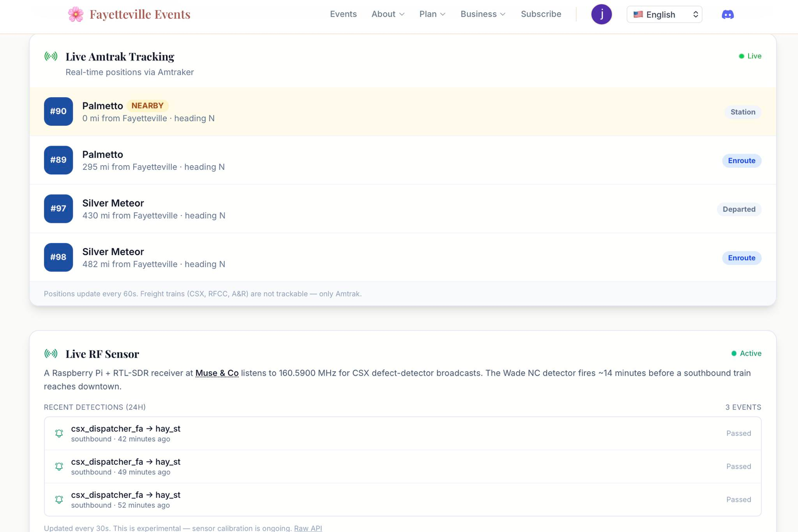Screen dimensions: 798x532
Task: Click the Live Amtrak Tracking signal icon
Action: click(x=51, y=56)
